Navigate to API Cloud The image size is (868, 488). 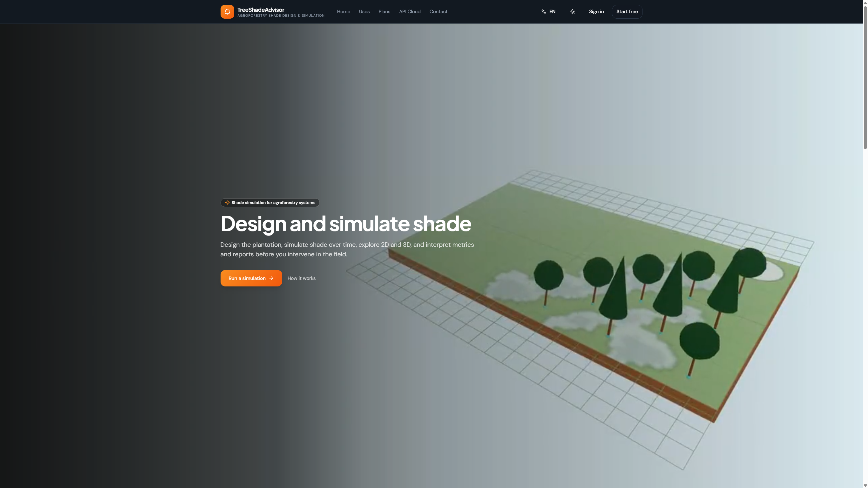pos(410,12)
